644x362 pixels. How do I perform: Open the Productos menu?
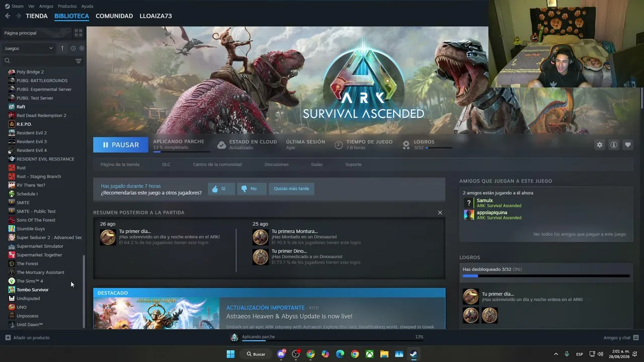tap(67, 6)
